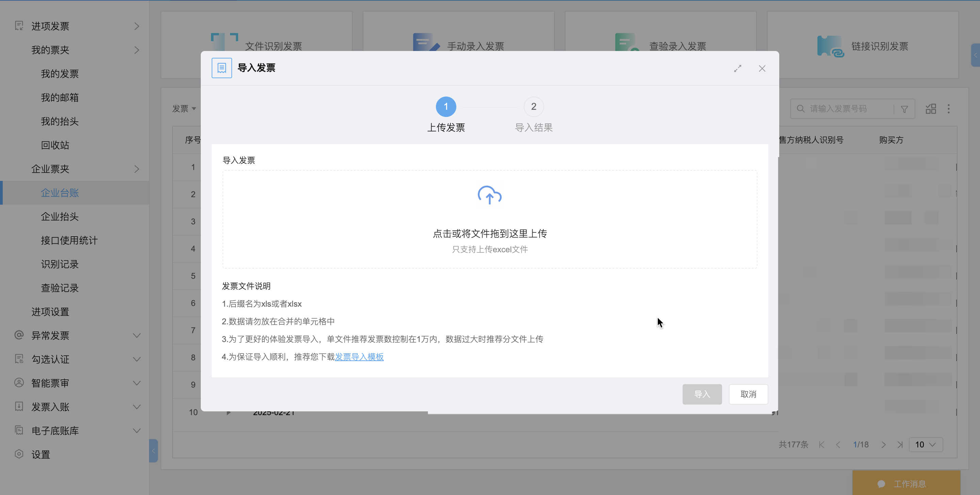Click the 共177条 total count text
This screenshot has height=495, width=980.
[x=793, y=444]
